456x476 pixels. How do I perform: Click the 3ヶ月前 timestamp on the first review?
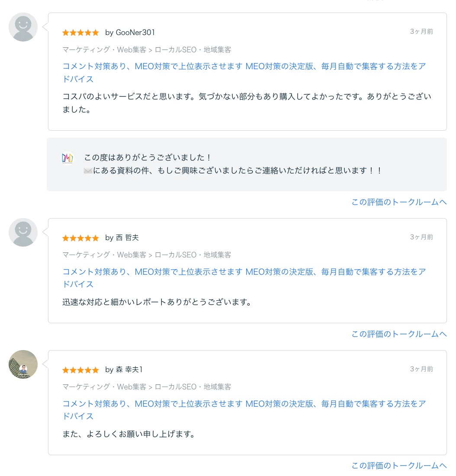(x=421, y=31)
